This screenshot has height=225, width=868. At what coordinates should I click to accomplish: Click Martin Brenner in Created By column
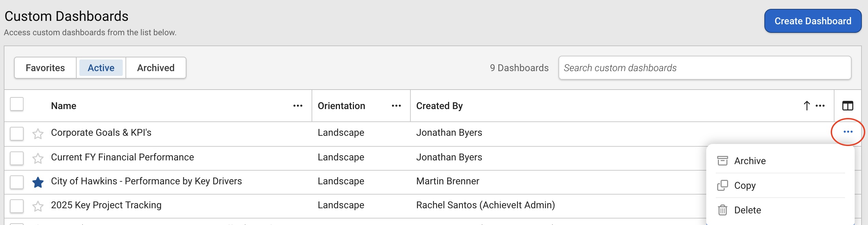pyautogui.click(x=447, y=181)
